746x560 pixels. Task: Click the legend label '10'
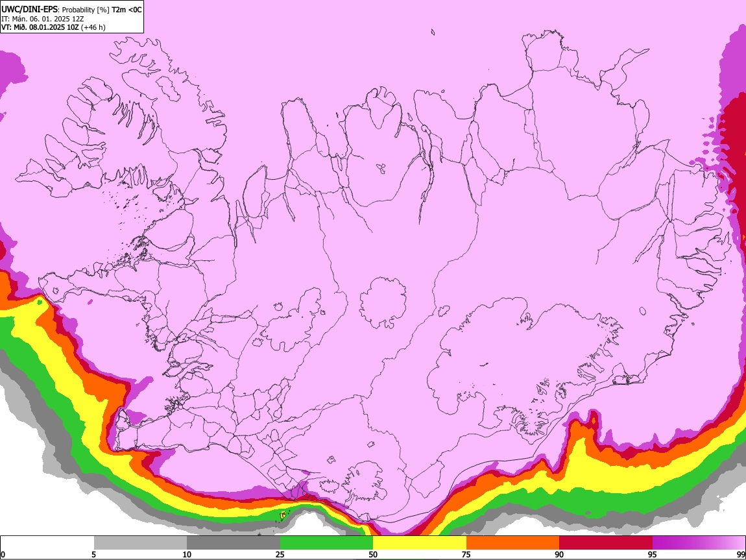coord(187,554)
